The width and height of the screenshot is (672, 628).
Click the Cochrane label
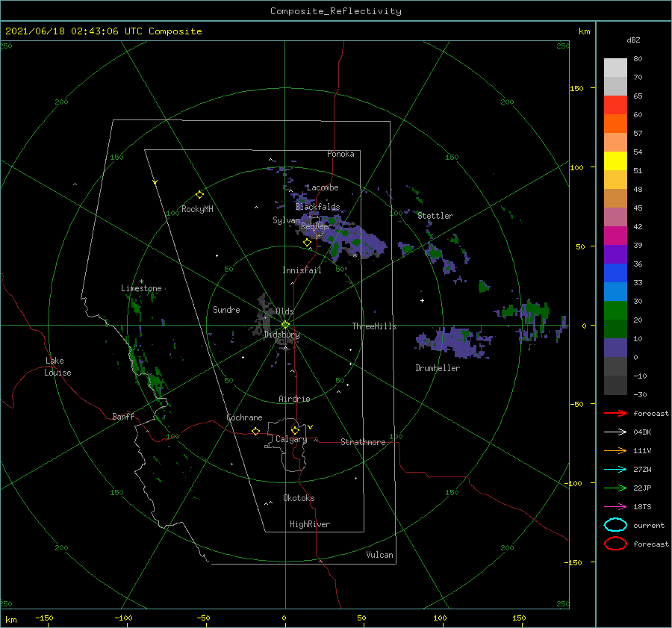click(244, 417)
